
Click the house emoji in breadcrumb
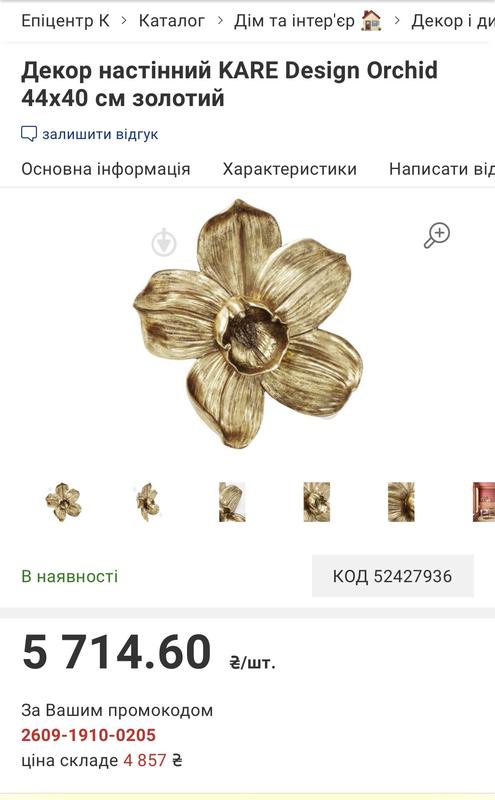coord(371,21)
